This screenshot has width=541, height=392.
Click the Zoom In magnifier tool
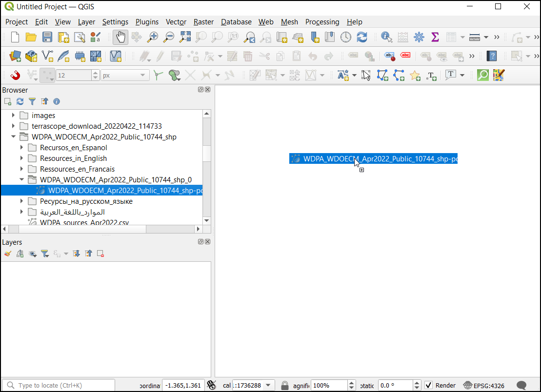click(x=153, y=37)
